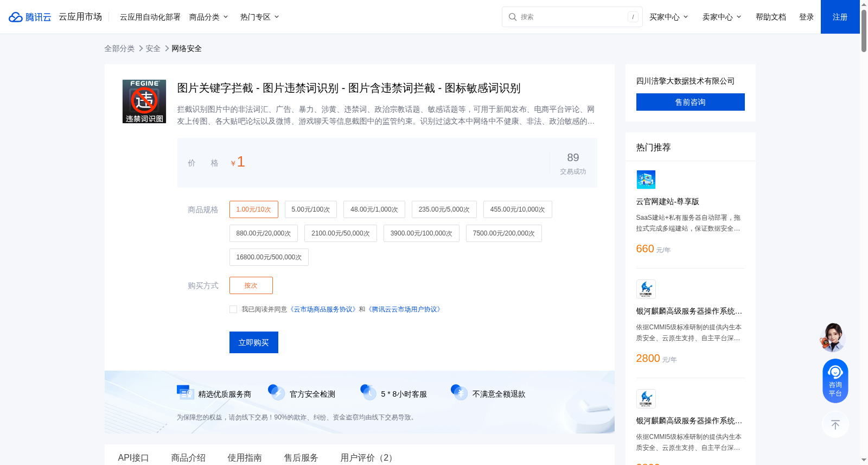Viewport: 868px width, 465px height.
Task: Click the 售前咨询 button
Action: click(x=691, y=102)
